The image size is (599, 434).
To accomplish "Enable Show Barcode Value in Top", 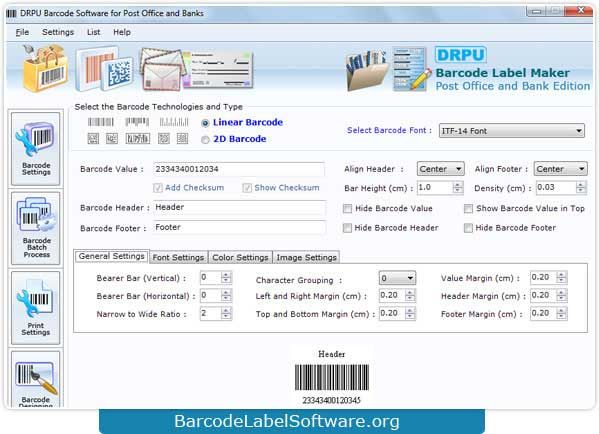I will pos(468,209).
